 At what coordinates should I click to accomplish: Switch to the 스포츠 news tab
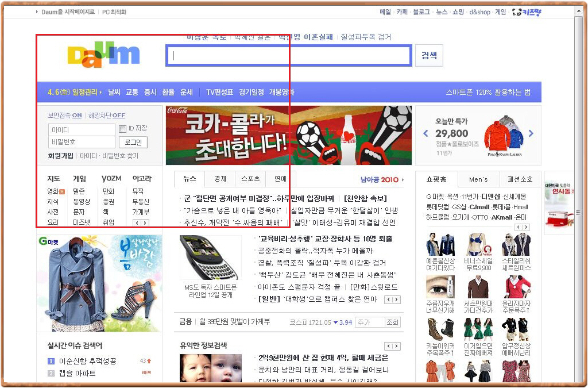click(x=250, y=179)
